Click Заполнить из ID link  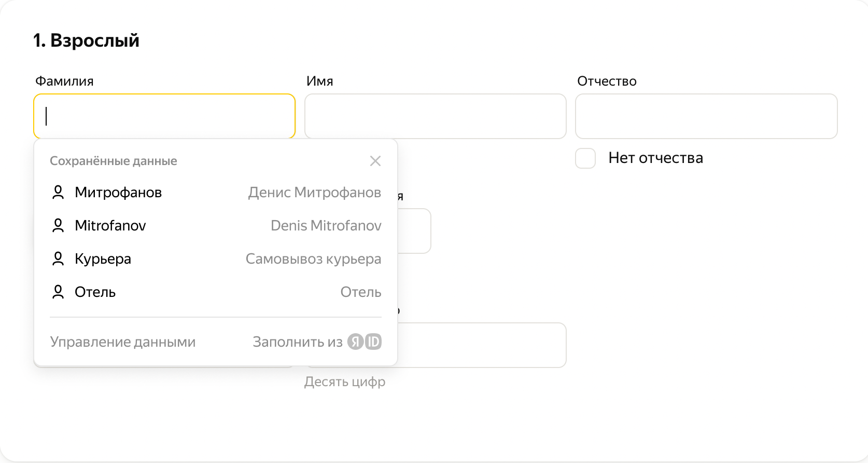(x=298, y=342)
